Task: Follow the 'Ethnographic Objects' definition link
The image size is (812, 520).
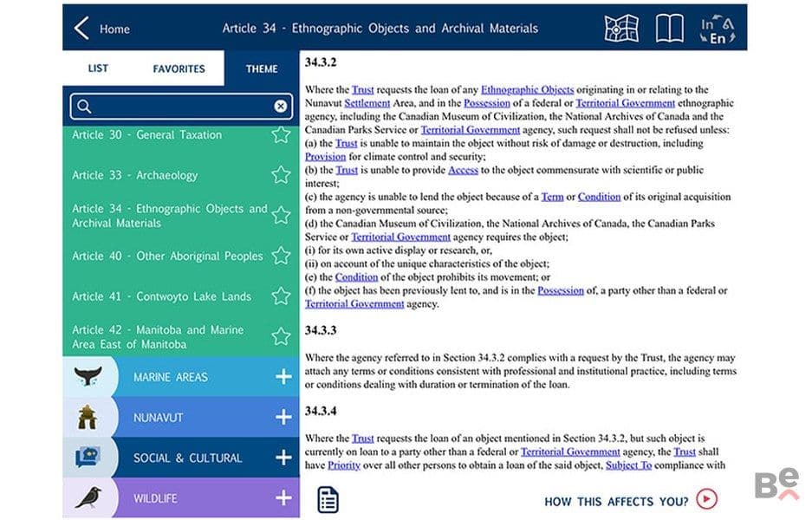Action: pyautogui.click(x=527, y=89)
